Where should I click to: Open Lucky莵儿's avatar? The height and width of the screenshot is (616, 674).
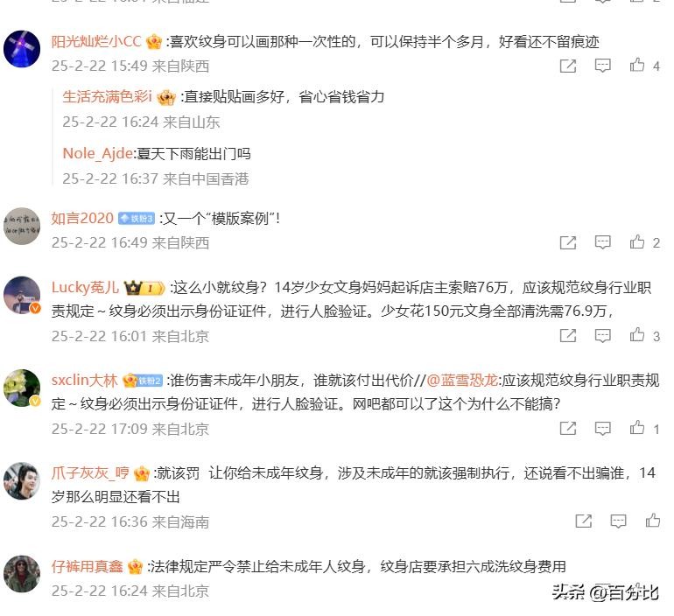pos(22,295)
